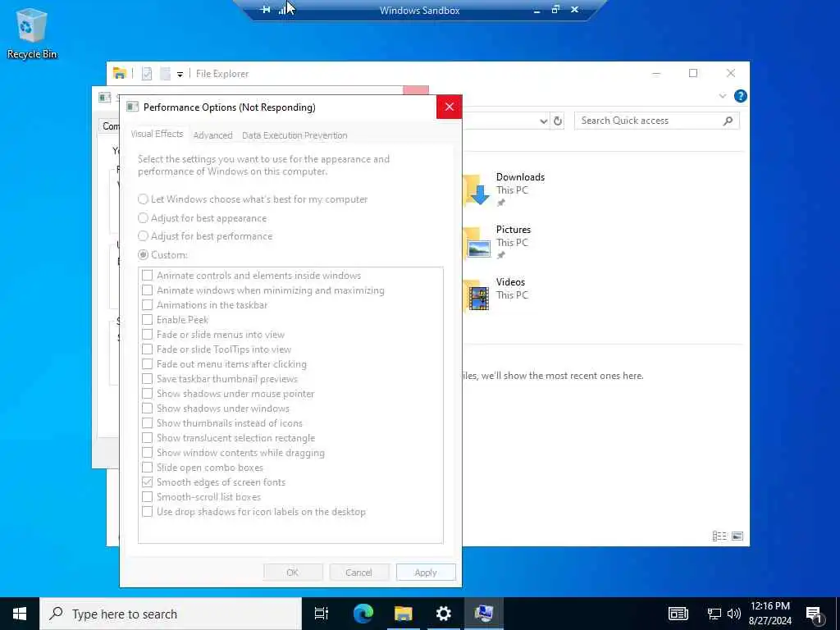Open the Pictures folder icon
Viewport: 840px width, 630px height.
[x=477, y=242]
